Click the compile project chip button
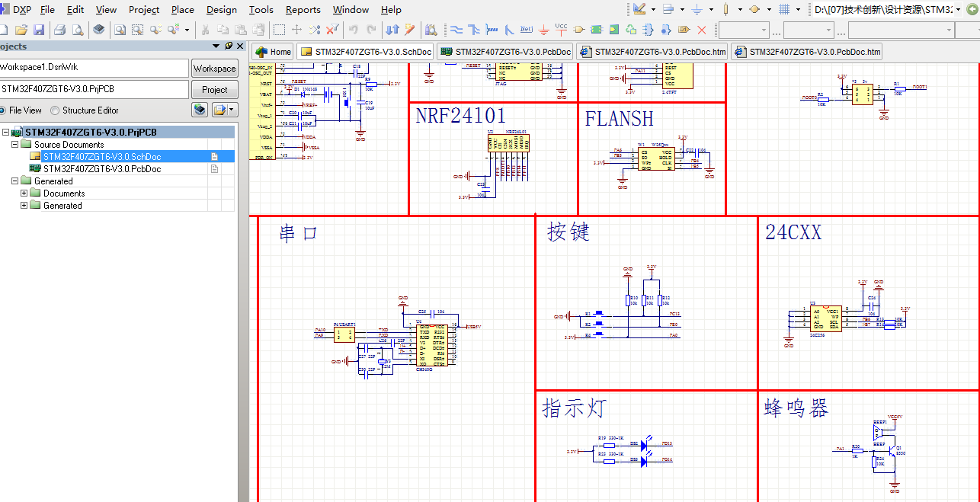This screenshot has width=980, height=502. [199, 110]
